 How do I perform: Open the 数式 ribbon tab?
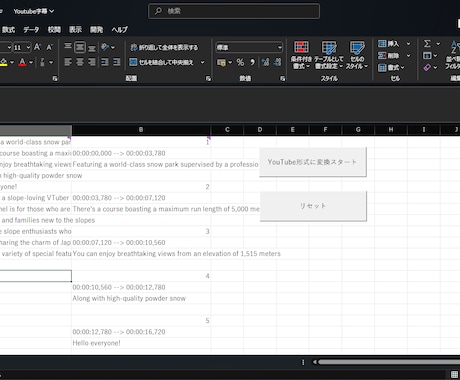tap(8, 30)
